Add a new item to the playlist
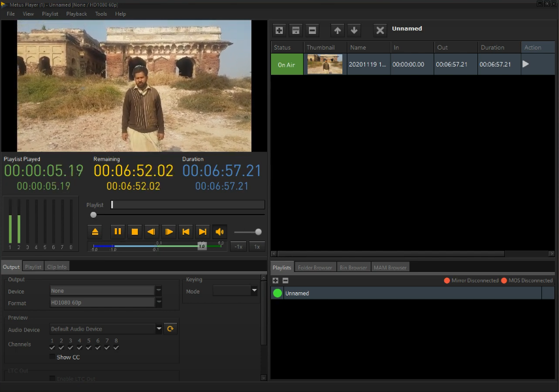 coord(279,30)
